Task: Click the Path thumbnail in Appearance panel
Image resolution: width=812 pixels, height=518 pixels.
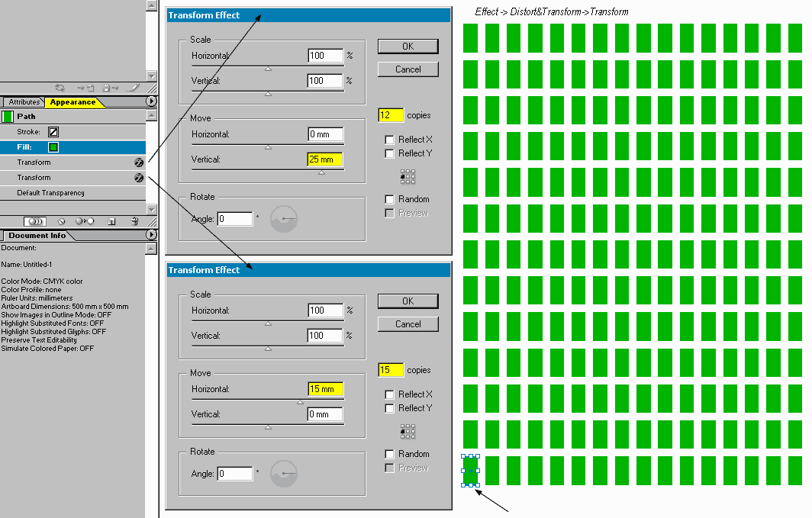Action: [8, 117]
